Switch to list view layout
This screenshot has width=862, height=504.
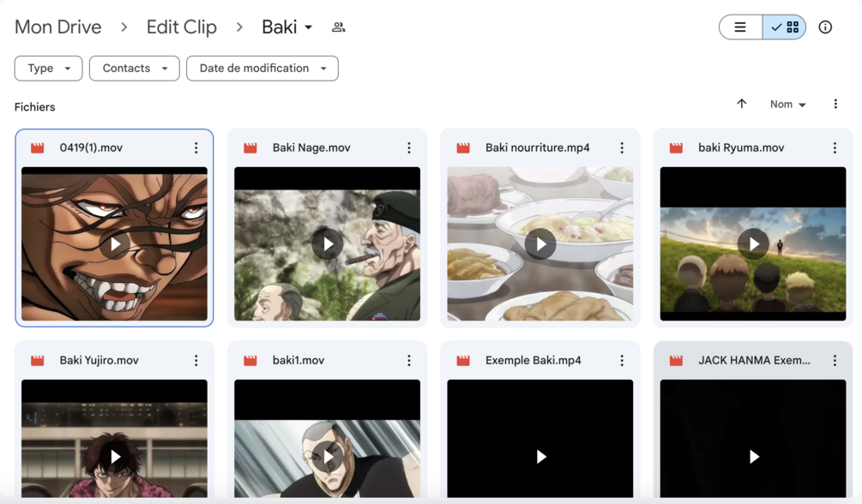(740, 27)
